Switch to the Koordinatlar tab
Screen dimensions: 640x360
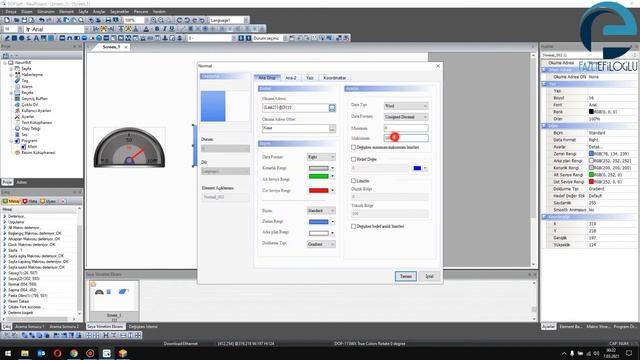click(334, 78)
